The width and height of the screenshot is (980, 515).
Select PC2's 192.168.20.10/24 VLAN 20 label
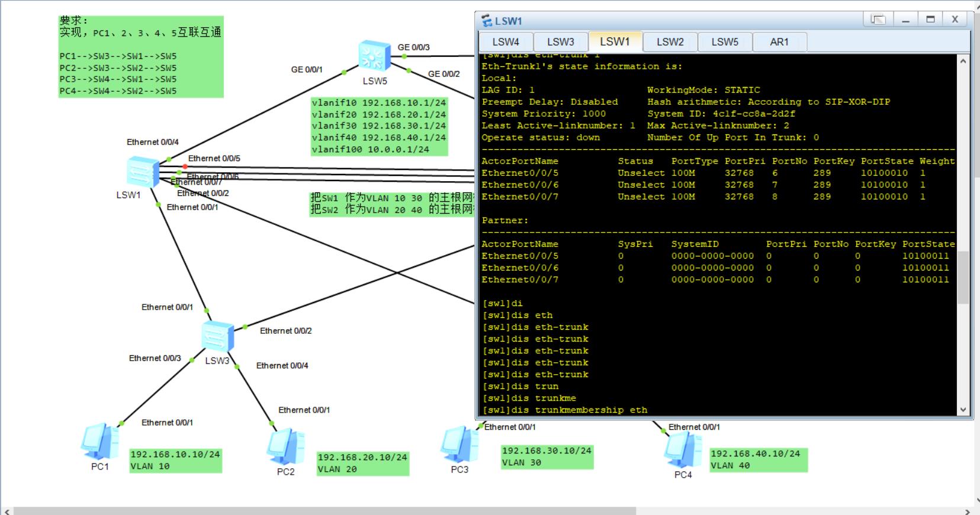pyautogui.click(x=363, y=463)
